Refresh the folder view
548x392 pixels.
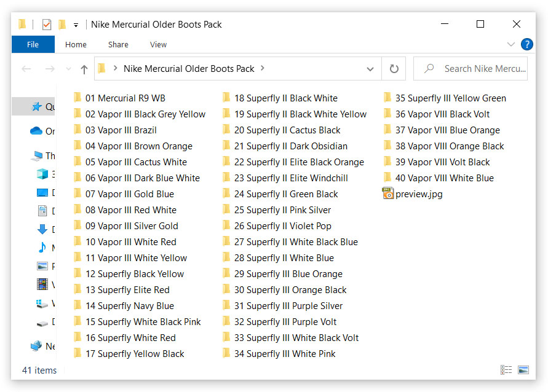(x=394, y=69)
